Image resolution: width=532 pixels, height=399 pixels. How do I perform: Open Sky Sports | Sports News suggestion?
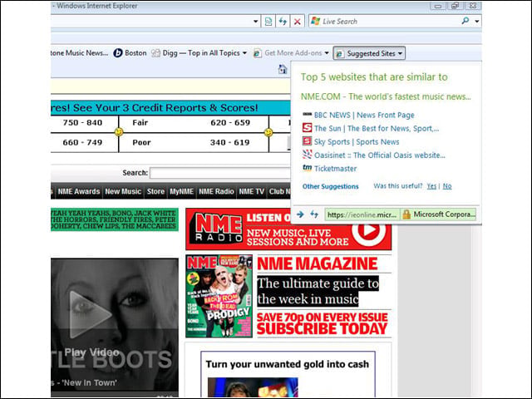357,142
